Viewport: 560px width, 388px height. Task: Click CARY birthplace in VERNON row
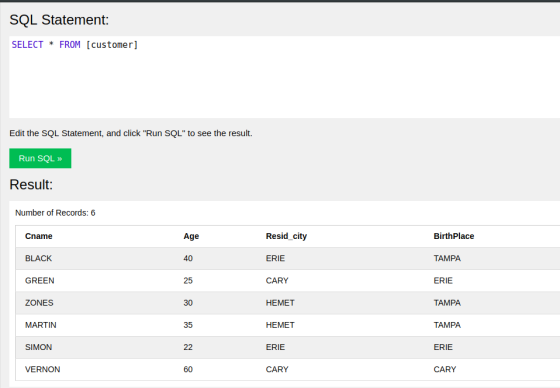click(445, 369)
